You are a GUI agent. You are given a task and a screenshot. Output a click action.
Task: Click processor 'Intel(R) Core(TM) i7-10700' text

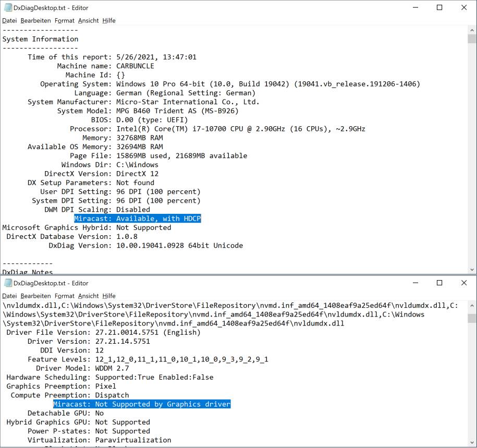(171, 129)
